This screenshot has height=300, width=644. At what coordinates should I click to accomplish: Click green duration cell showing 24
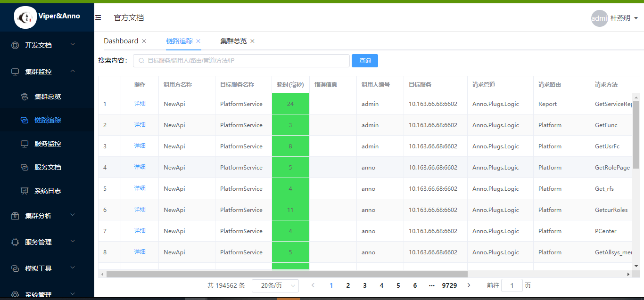click(290, 104)
